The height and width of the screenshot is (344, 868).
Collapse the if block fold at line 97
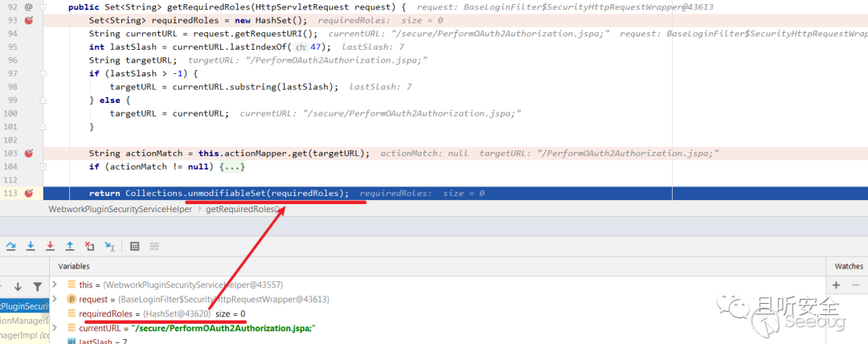(43, 74)
